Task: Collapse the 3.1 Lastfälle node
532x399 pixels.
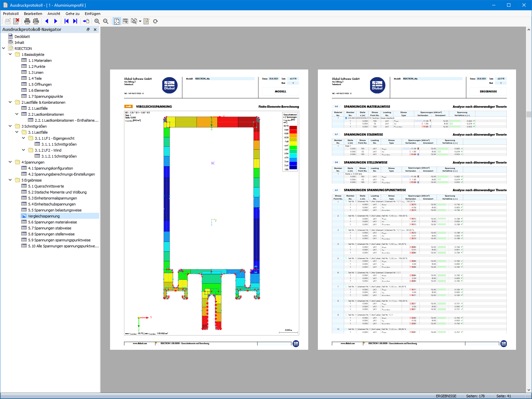Action: [x=17, y=132]
